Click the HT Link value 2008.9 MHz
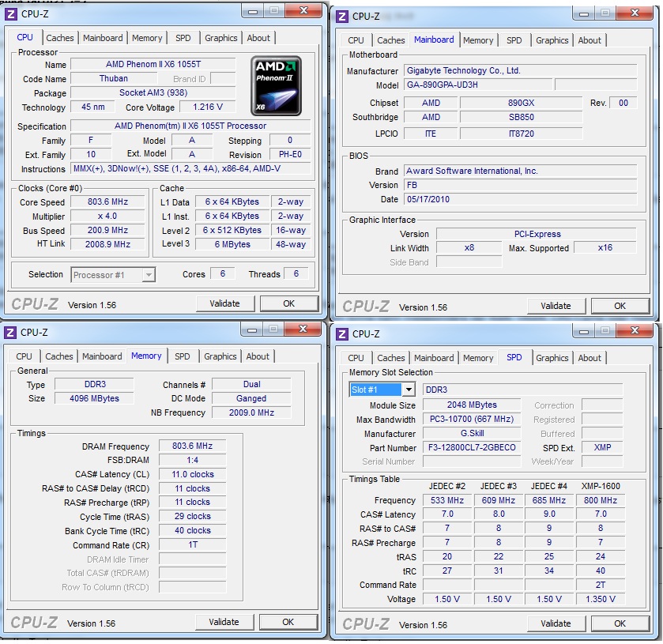The width and height of the screenshot is (663, 644). [x=107, y=244]
